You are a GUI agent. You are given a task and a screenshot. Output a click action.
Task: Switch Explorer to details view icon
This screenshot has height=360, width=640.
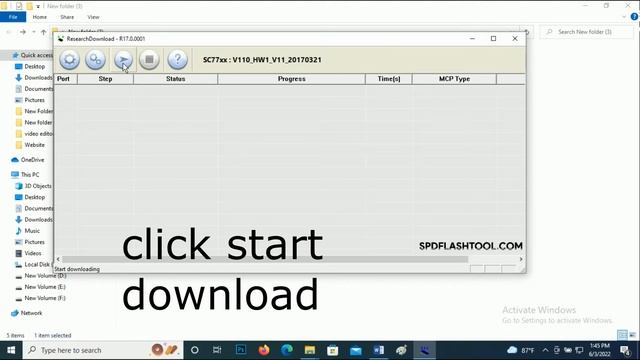(x=622, y=335)
